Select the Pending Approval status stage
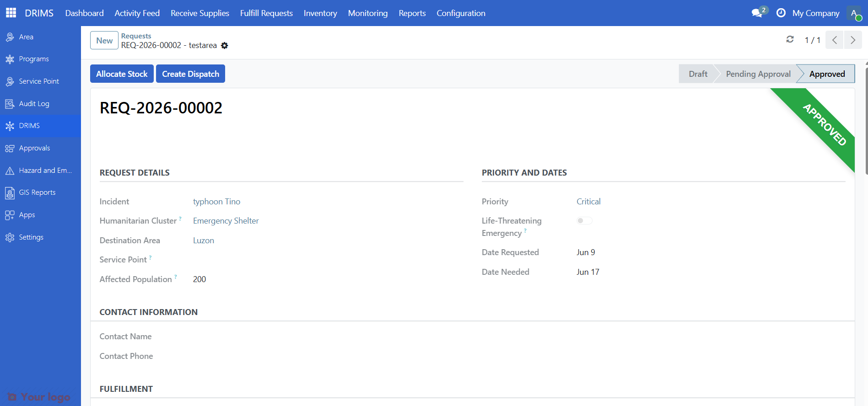The height and width of the screenshot is (406, 868). point(758,74)
